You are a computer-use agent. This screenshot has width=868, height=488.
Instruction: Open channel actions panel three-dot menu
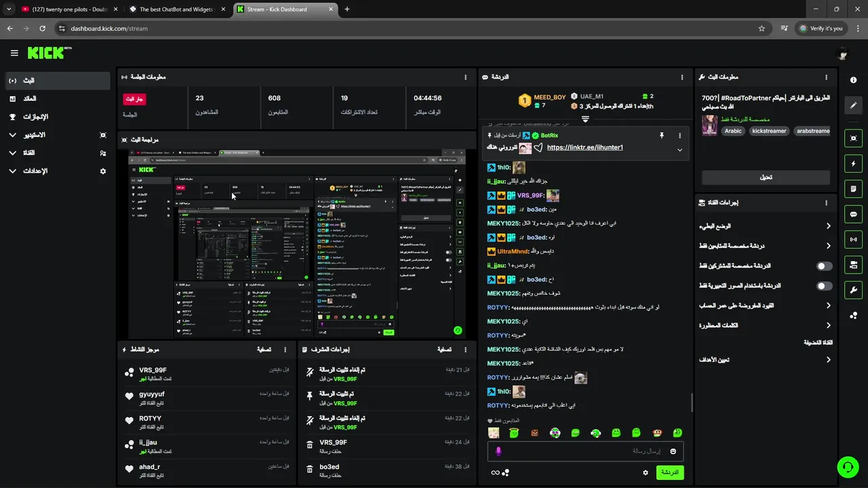coord(826,203)
